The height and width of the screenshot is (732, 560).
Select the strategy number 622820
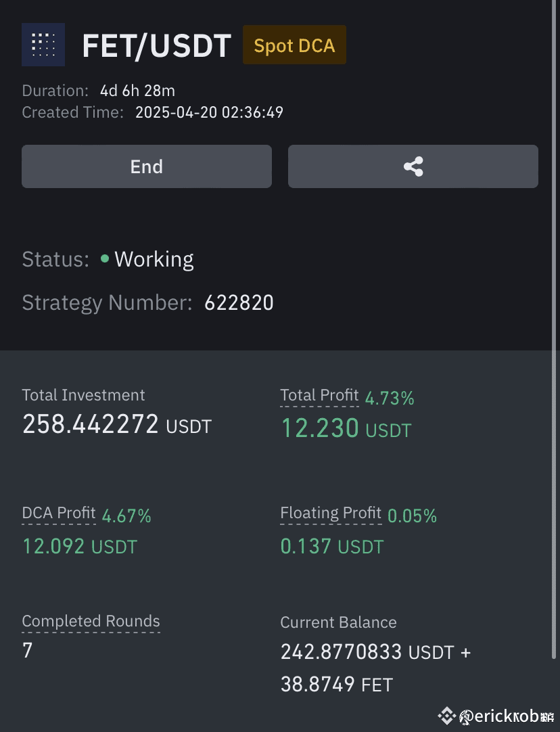(x=239, y=303)
